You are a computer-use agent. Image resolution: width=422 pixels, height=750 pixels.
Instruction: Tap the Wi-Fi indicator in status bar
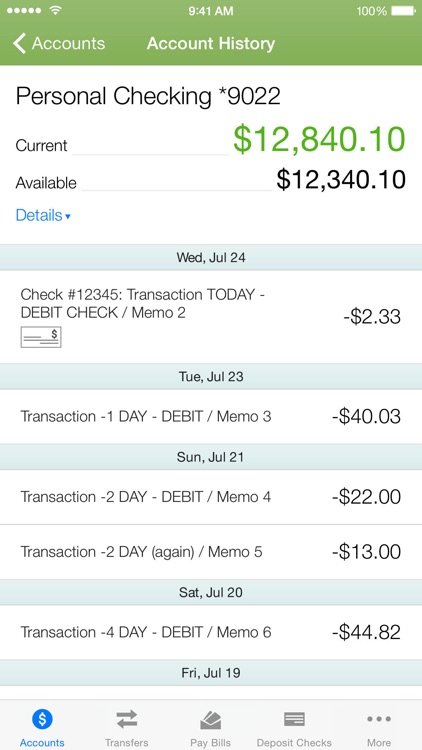[56, 11]
